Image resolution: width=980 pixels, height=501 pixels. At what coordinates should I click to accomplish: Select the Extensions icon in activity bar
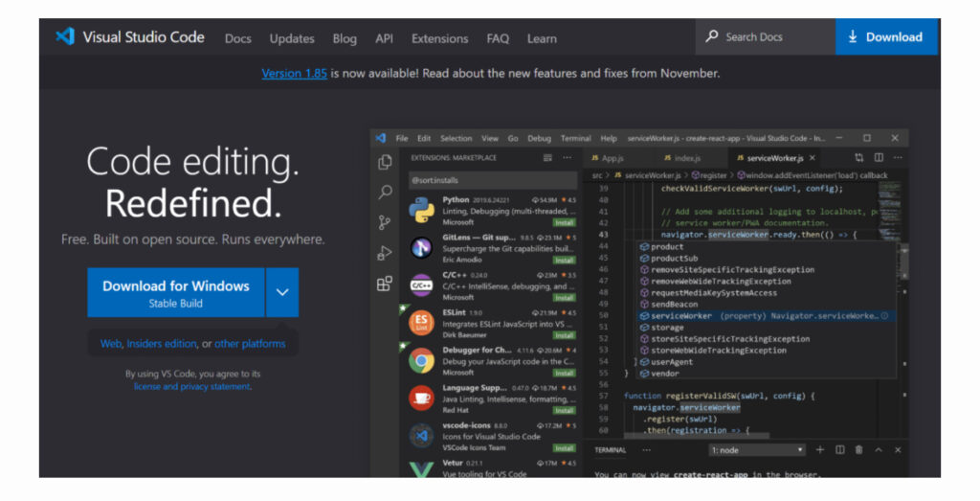point(385,284)
